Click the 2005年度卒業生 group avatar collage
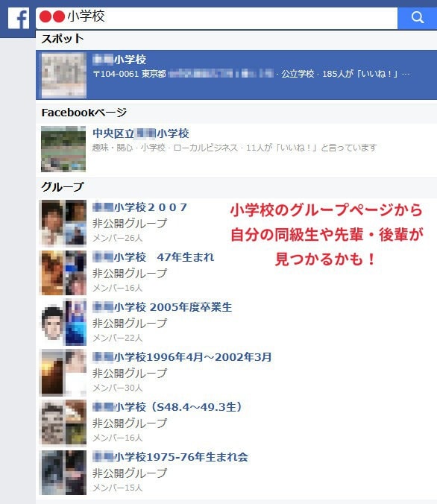This screenshot has height=504, width=437. pos(63,322)
